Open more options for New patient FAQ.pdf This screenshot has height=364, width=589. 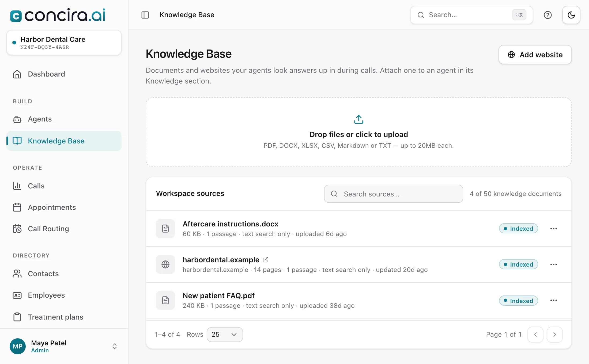tap(554, 300)
